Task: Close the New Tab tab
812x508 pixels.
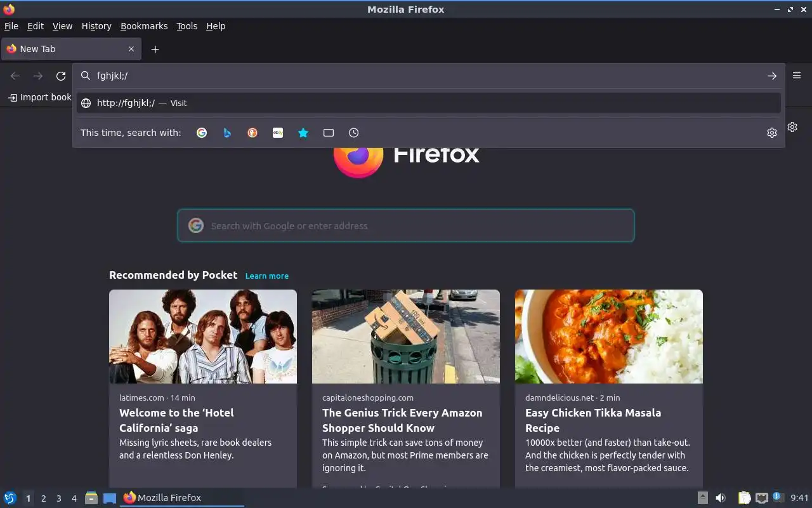Action: point(131,49)
